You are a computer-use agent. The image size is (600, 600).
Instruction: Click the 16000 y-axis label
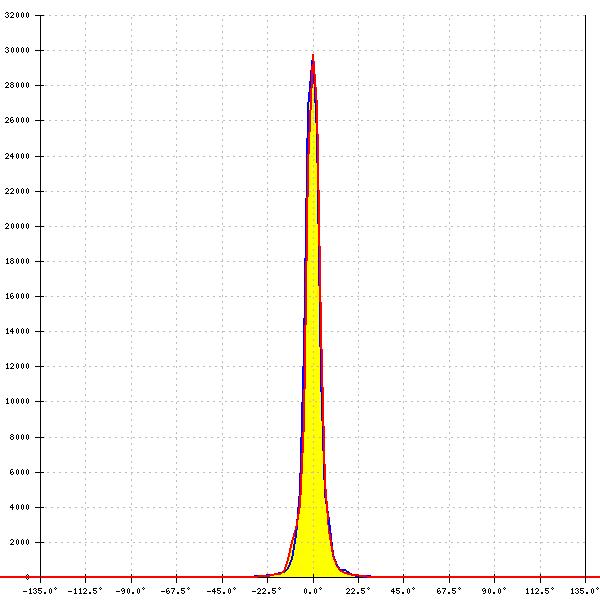click(17, 296)
